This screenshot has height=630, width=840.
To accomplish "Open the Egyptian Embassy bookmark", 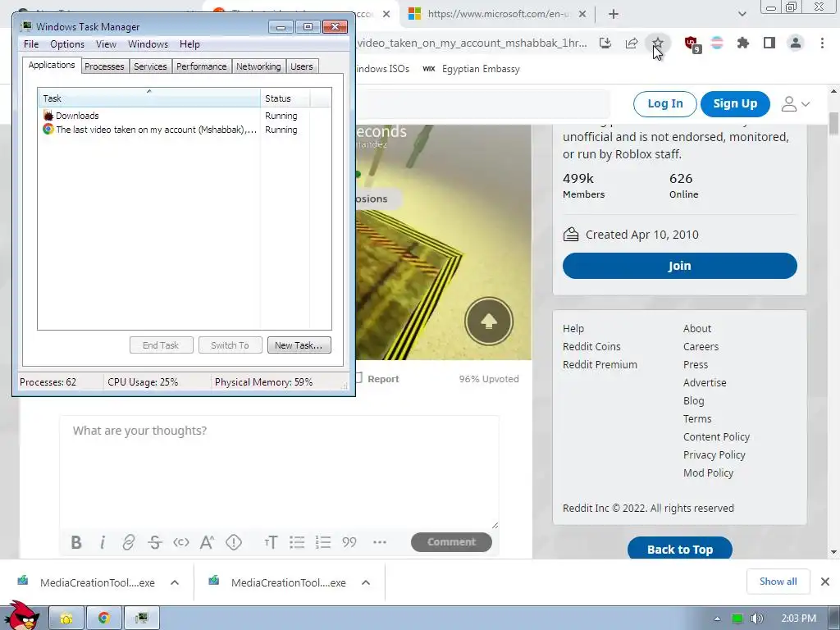I will [x=472, y=69].
